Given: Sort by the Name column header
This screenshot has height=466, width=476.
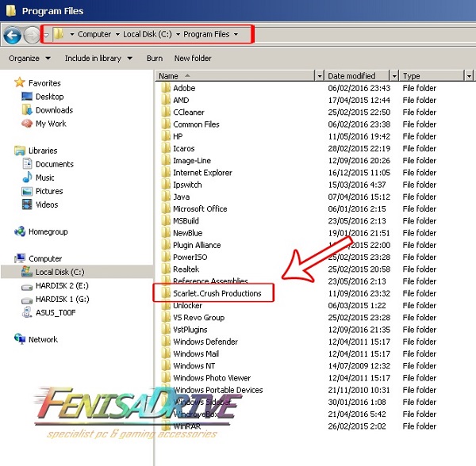Looking at the screenshot, I should (236, 76).
